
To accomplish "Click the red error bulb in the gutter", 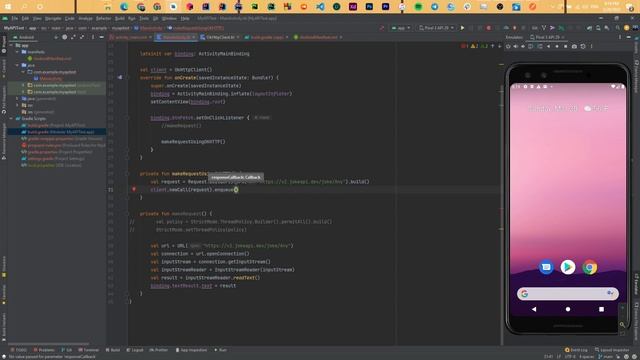I will [134, 189].
